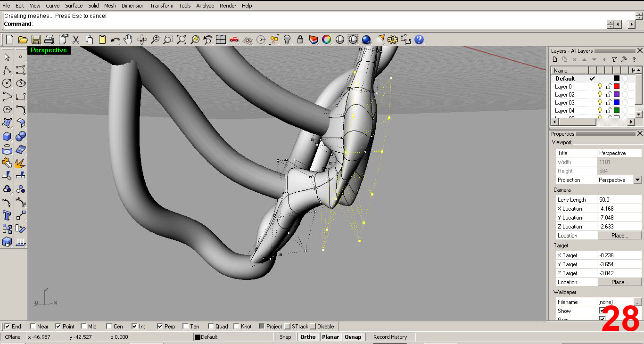The image size is (644, 344).
Task: Select the Polyline tool in left toolbar
Action: pyautogui.click(x=7, y=70)
